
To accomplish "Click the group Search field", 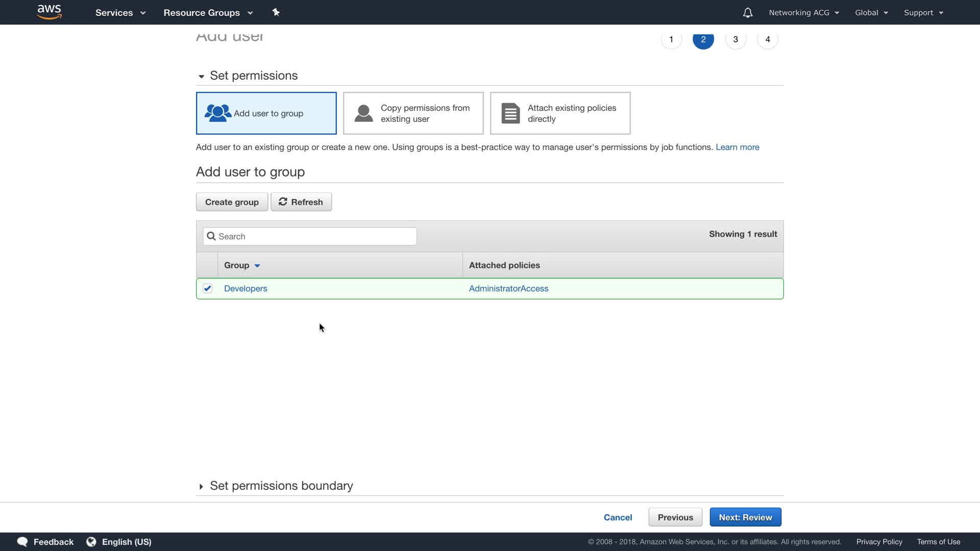I will tap(310, 237).
